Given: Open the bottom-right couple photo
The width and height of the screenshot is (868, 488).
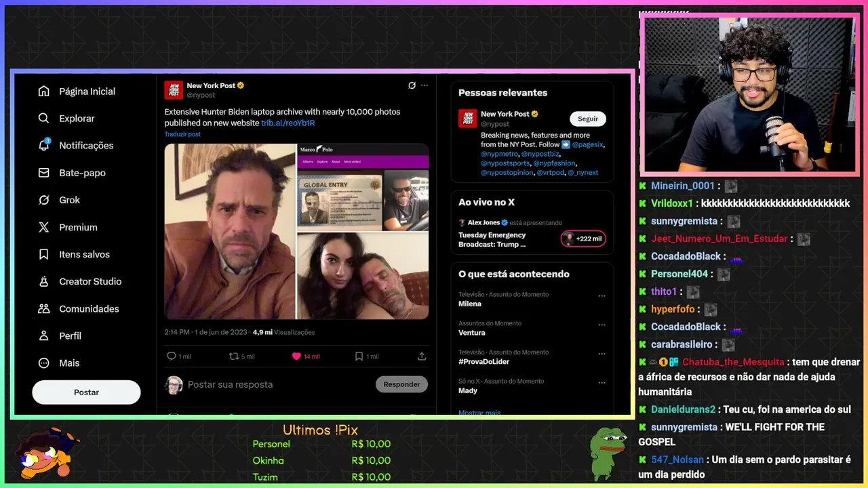Looking at the screenshot, I should (363, 276).
